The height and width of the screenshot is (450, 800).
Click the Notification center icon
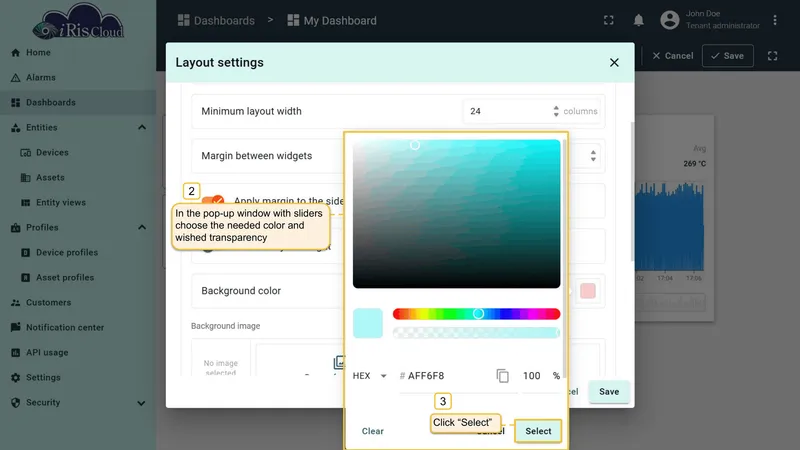[15, 327]
